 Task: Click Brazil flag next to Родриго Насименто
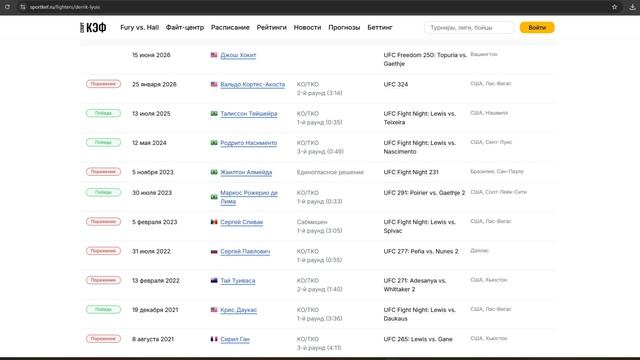coord(214,142)
